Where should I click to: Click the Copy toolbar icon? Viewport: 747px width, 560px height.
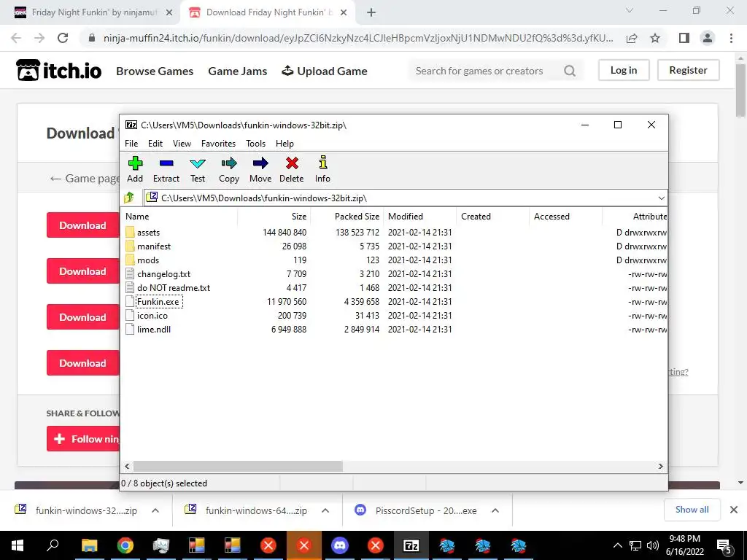pos(228,163)
